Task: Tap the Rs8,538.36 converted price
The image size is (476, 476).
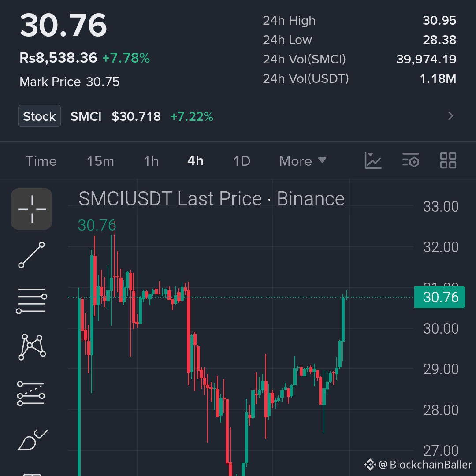Action: coord(58,58)
